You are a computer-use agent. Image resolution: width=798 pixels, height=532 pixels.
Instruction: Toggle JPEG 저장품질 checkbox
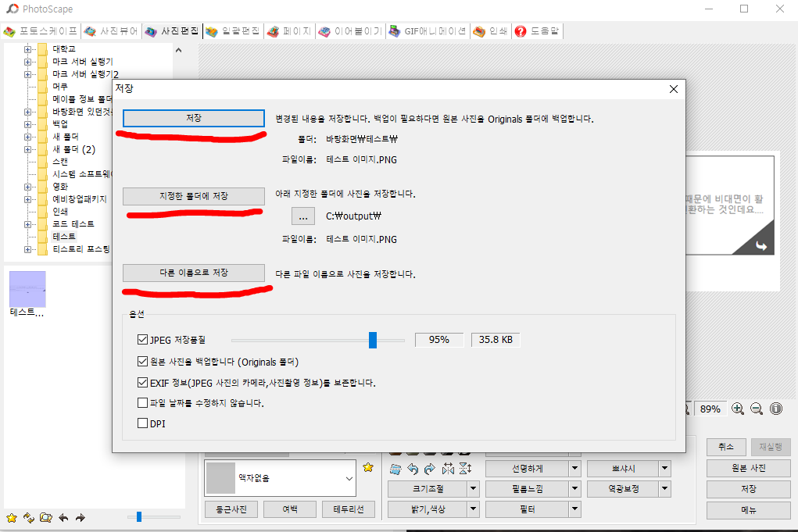tap(142, 340)
